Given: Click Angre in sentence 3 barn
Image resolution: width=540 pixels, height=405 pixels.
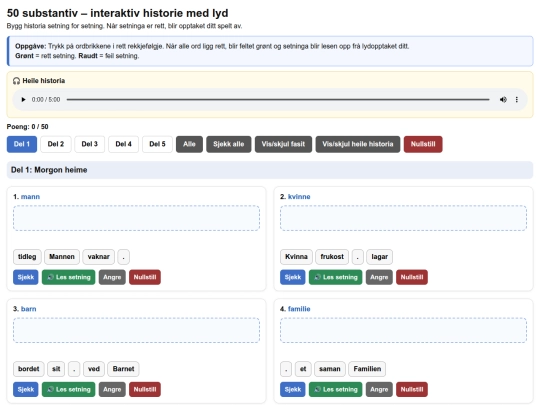Looking at the screenshot, I should 112,390.
